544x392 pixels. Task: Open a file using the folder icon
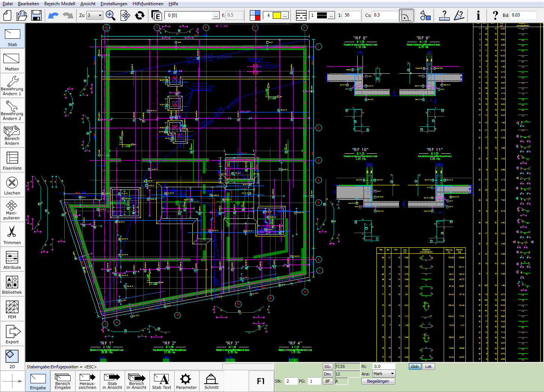click(x=22, y=15)
